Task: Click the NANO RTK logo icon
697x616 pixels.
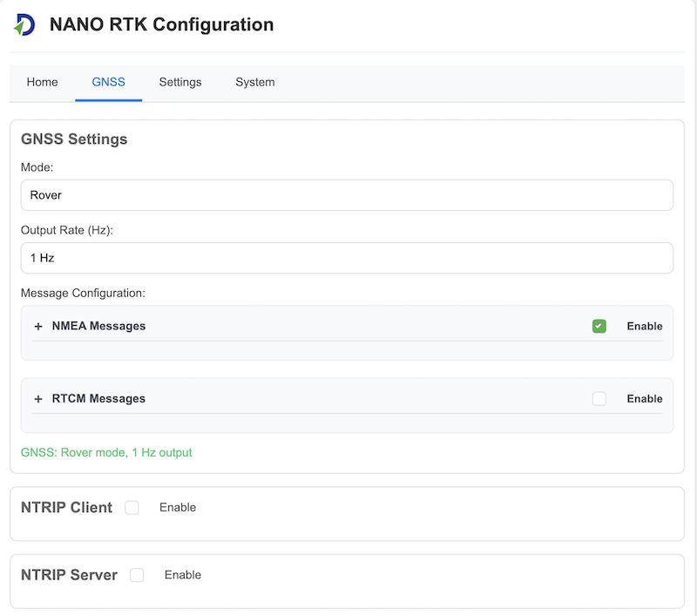Action: (24, 24)
